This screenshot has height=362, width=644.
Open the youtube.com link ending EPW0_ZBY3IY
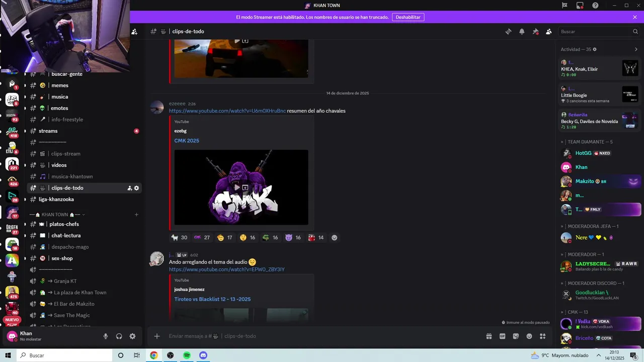[x=227, y=270]
